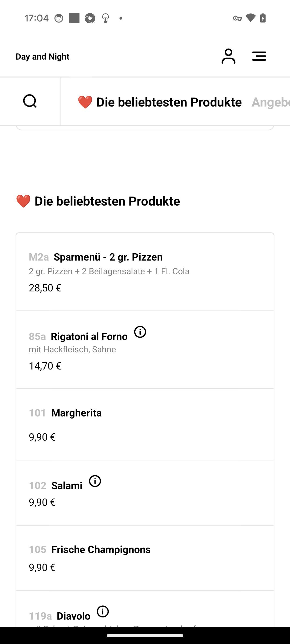Tap the lightbulb notification icon in status bar
Image resolution: width=290 pixels, height=644 pixels.
(106, 18)
